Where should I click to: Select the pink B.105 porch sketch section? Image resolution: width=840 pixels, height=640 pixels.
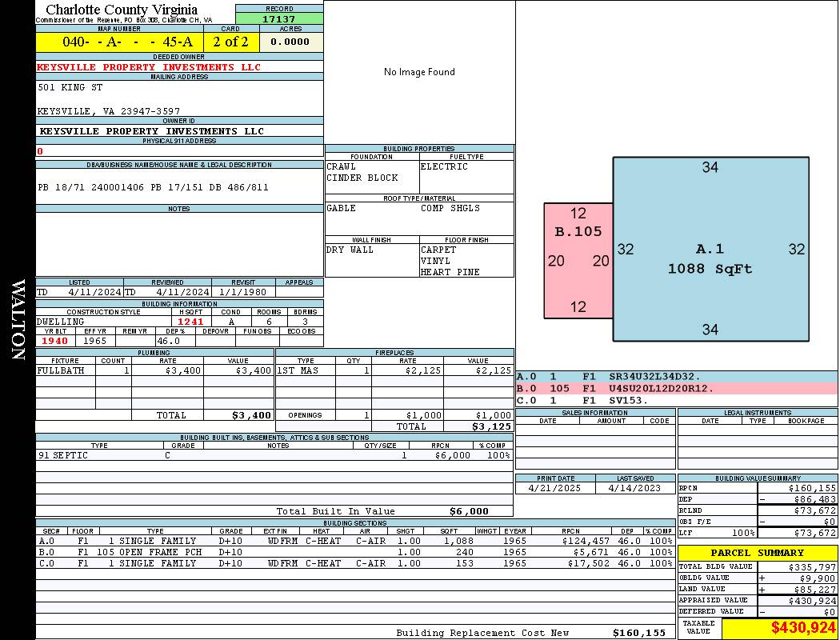click(x=578, y=260)
